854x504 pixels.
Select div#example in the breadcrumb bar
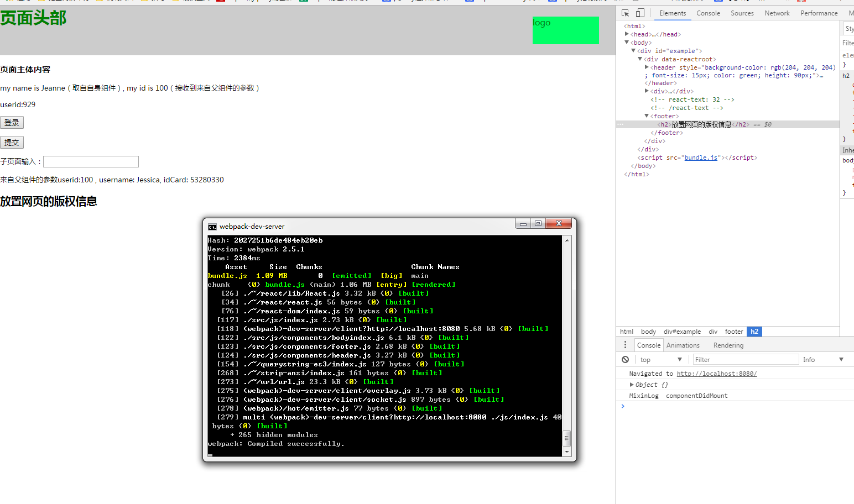(682, 332)
